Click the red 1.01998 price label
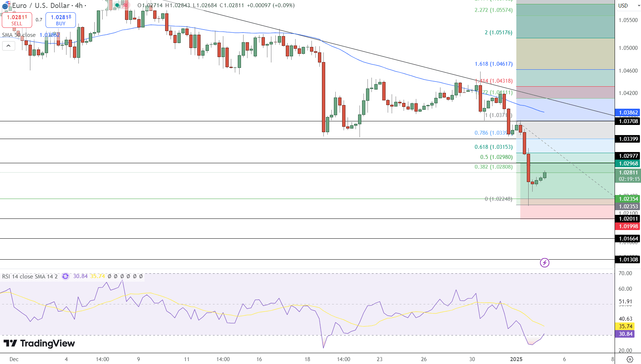 tap(628, 226)
